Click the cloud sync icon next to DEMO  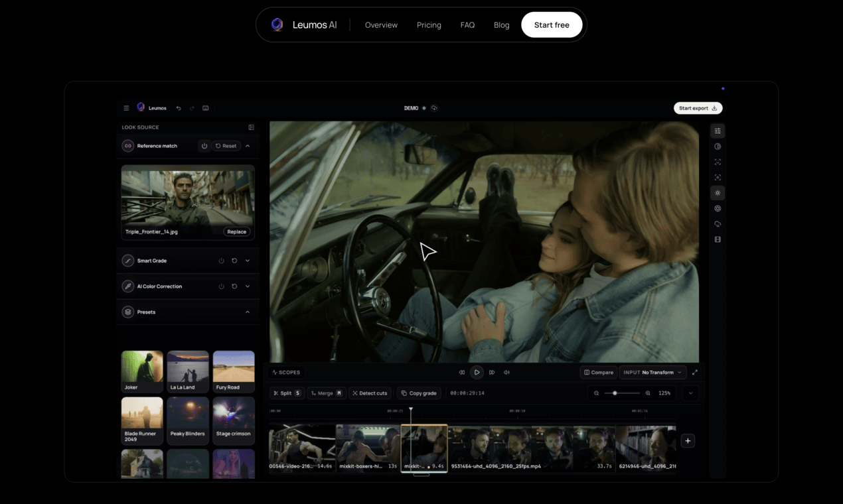[x=434, y=108]
